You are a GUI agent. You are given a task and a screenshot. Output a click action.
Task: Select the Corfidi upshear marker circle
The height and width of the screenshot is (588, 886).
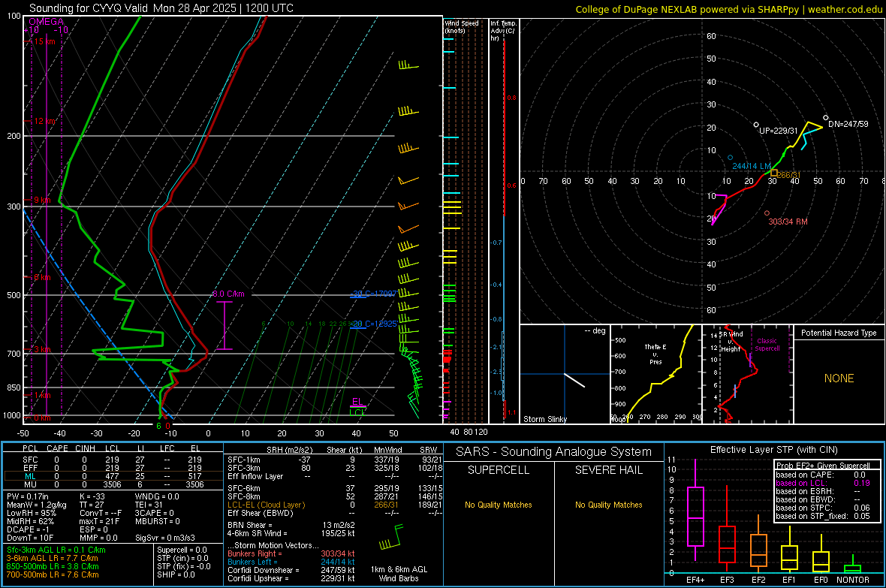[x=756, y=125]
